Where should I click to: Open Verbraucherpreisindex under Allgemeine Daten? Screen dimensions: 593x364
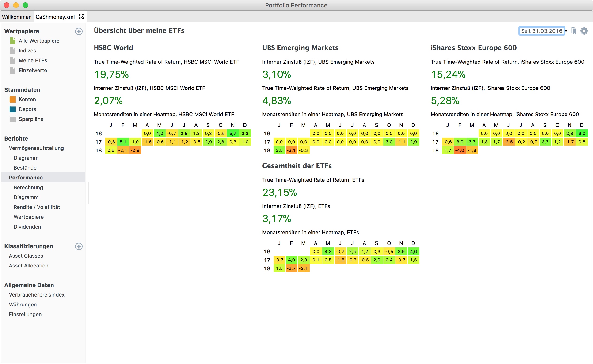[x=37, y=295]
